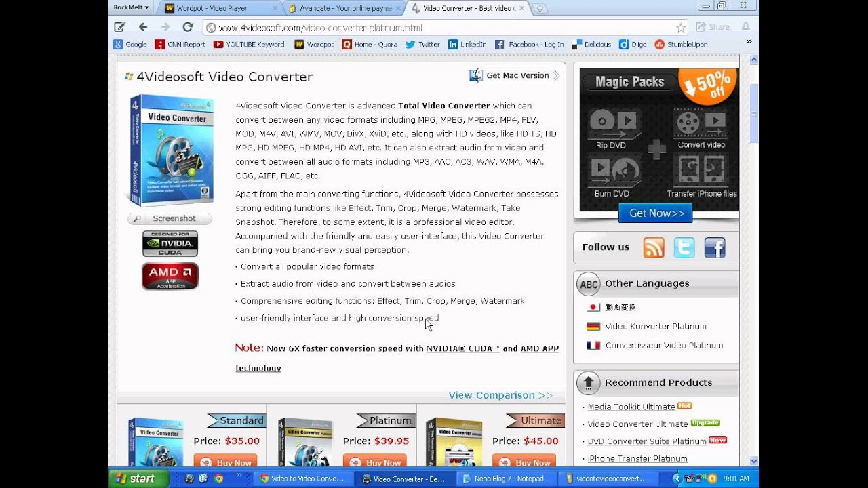Select the Japanese language link

(x=620, y=307)
